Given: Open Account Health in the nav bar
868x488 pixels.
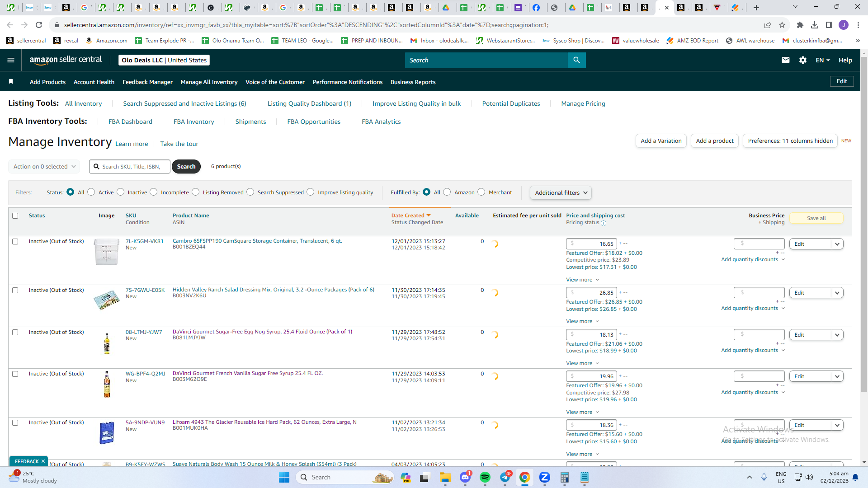Looking at the screenshot, I should tap(94, 82).
